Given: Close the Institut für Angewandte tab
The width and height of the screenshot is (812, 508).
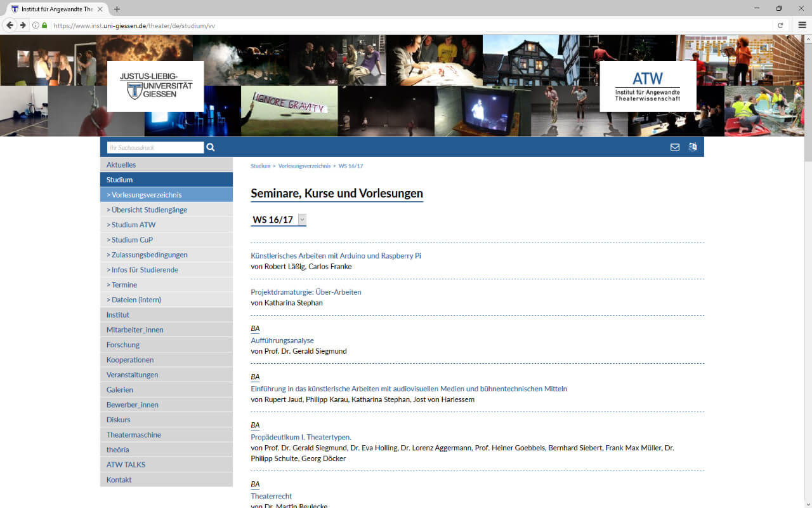Looking at the screenshot, I should (100, 9).
